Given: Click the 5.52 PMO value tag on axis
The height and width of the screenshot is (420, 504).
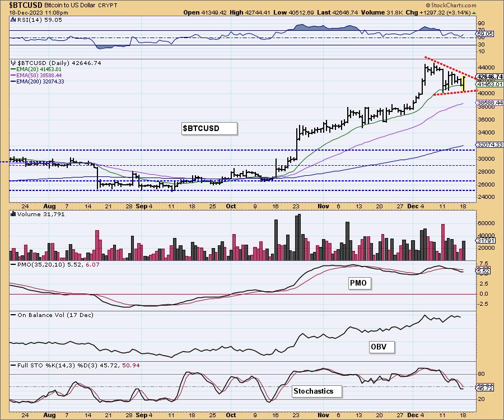Looking at the screenshot, I should click(483, 272).
